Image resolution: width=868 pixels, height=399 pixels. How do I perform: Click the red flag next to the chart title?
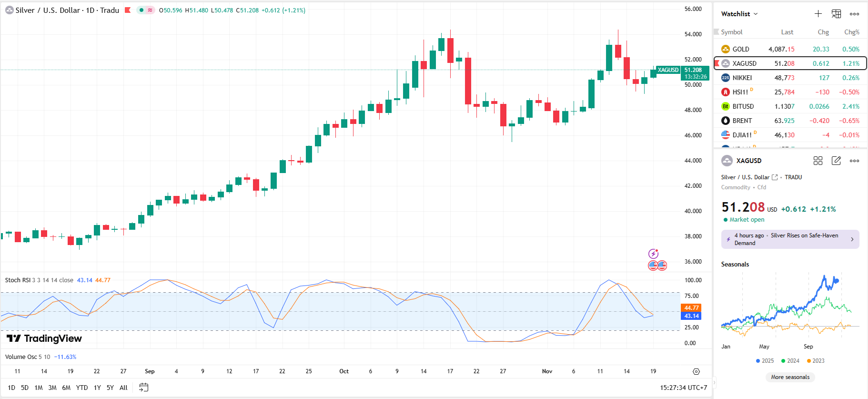[x=128, y=10]
